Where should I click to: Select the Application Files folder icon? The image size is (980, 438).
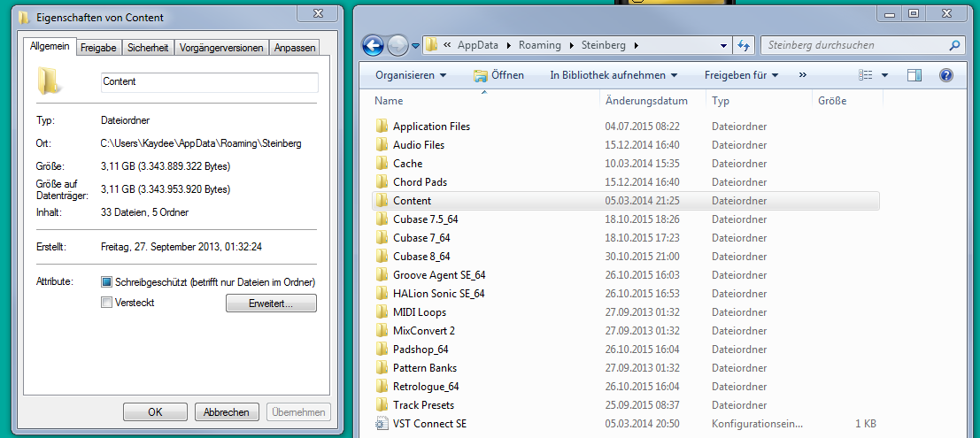click(x=382, y=127)
